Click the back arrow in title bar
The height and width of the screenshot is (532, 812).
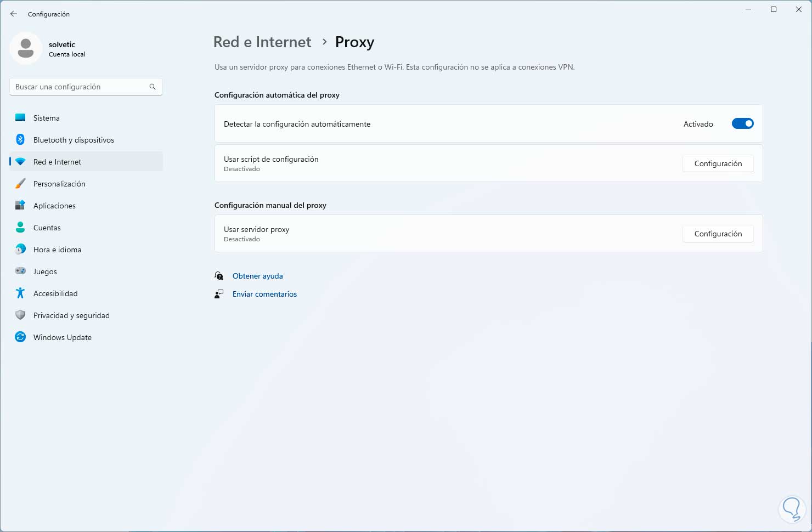(14, 14)
